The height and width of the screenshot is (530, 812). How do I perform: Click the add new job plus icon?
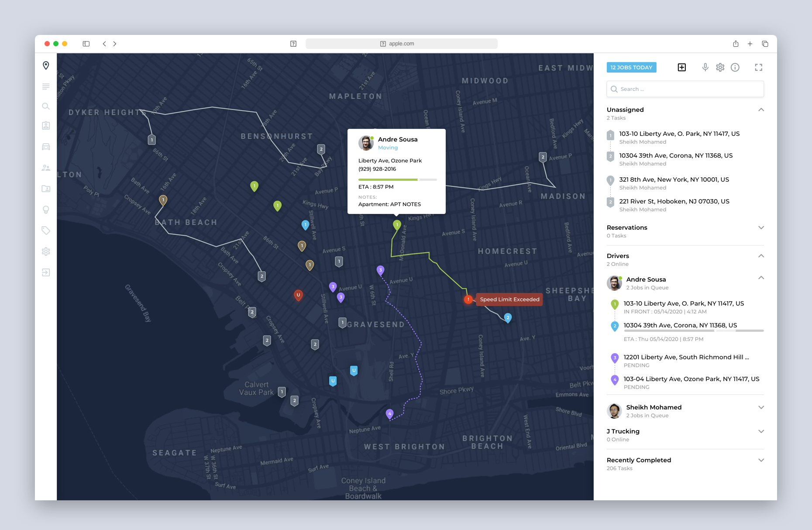pos(681,67)
